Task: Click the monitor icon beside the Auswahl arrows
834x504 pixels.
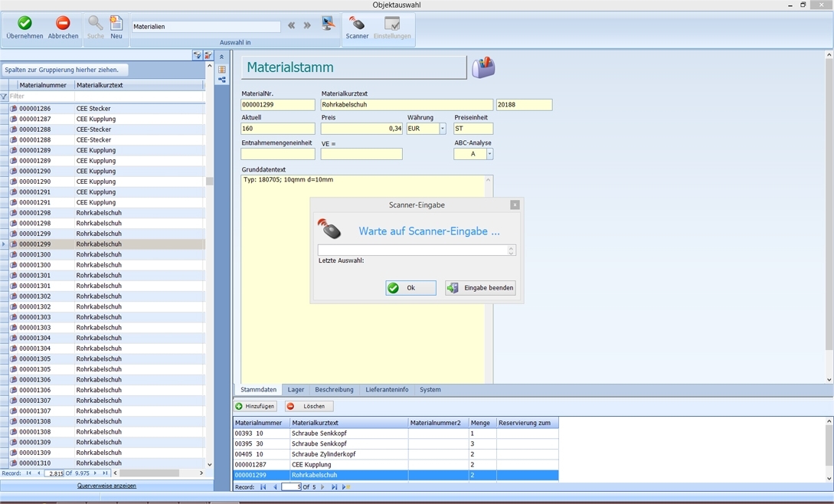Action: pyautogui.click(x=328, y=25)
